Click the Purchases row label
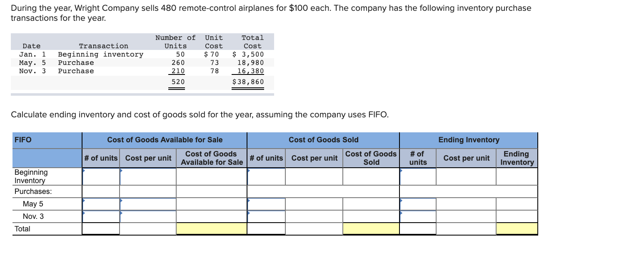Screen dimensions: 644x268 33,191
